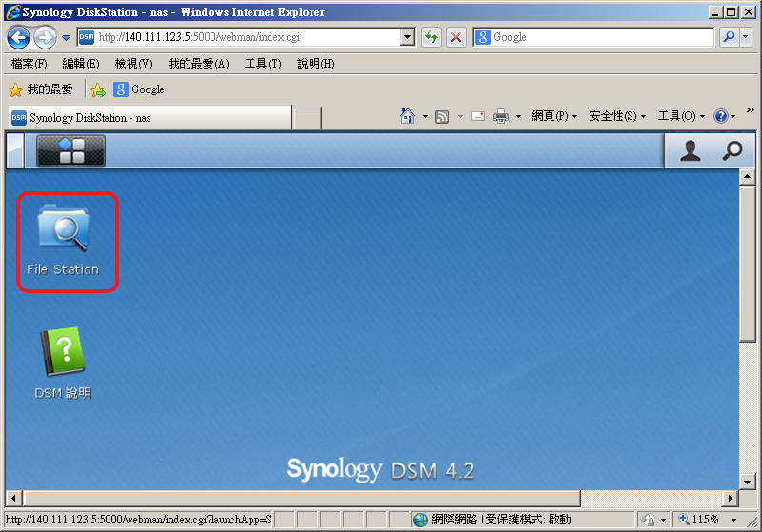This screenshot has height=532, width=762.
Task: Click the vertical scrollbar thumb
Action: (x=747, y=263)
